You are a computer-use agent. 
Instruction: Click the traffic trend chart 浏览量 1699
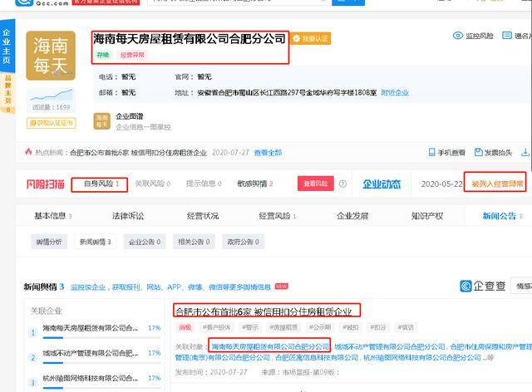52,100
